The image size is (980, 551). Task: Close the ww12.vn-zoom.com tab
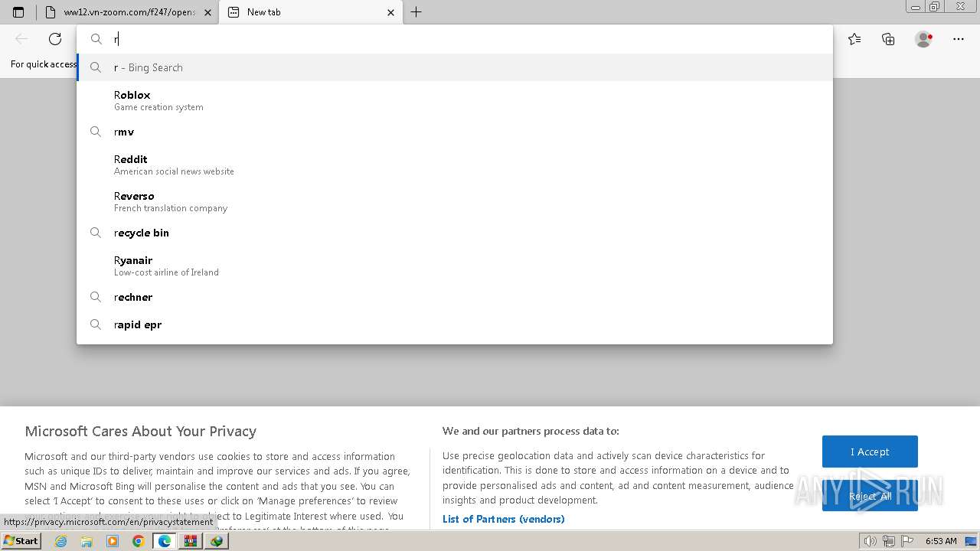coord(207,12)
